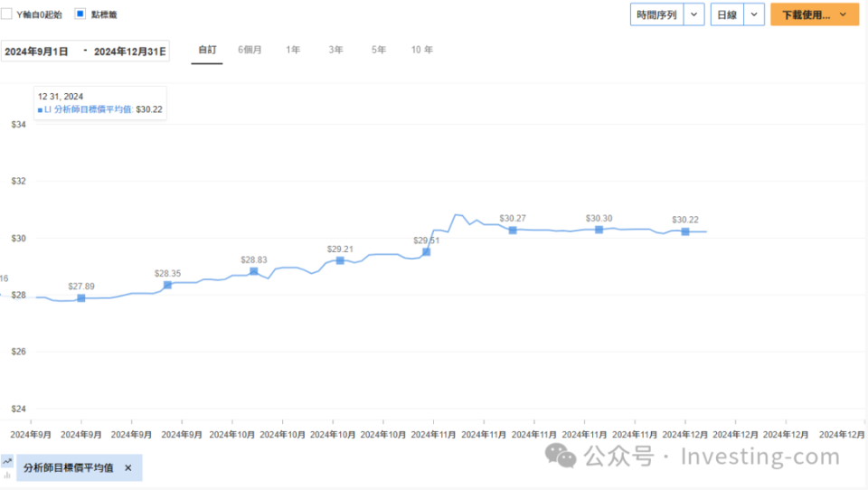
Task: Click the tooltip value $30.22
Action: [149, 109]
